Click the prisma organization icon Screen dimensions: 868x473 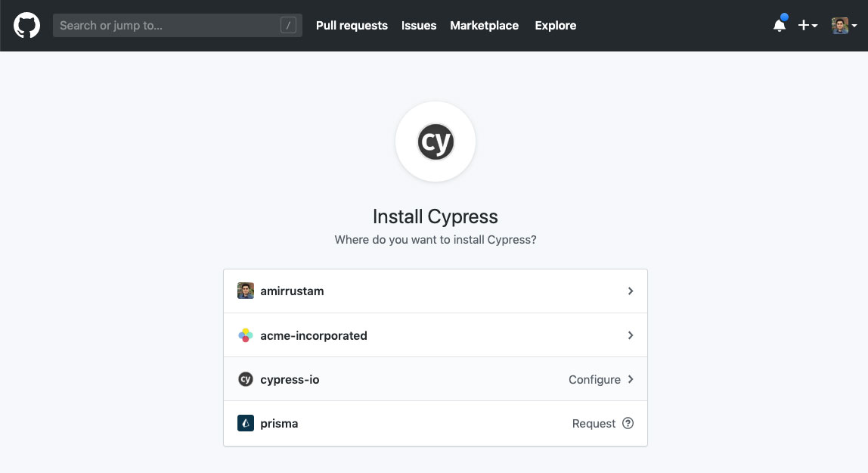tap(246, 423)
